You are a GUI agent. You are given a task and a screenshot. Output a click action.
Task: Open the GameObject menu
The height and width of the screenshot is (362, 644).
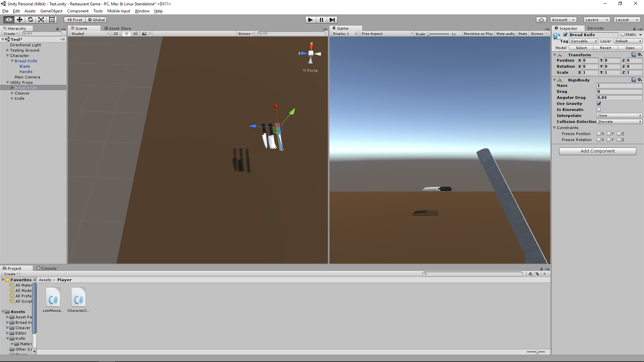click(51, 11)
